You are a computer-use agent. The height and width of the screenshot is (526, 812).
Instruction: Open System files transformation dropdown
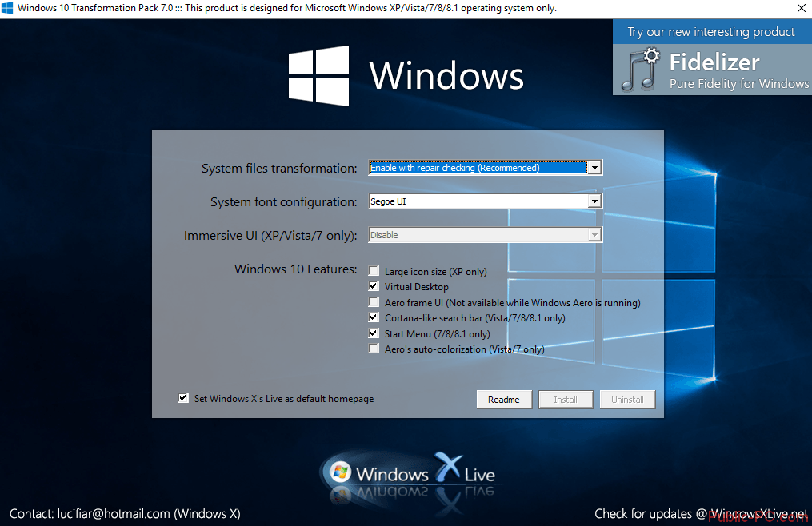pyautogui.click(x=594, y=169)
